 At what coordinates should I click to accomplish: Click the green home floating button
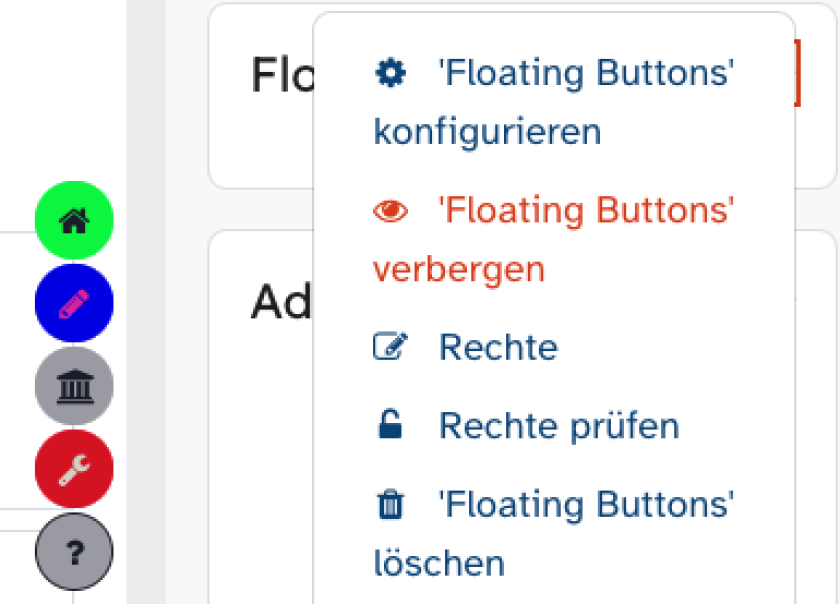(74, 220)
